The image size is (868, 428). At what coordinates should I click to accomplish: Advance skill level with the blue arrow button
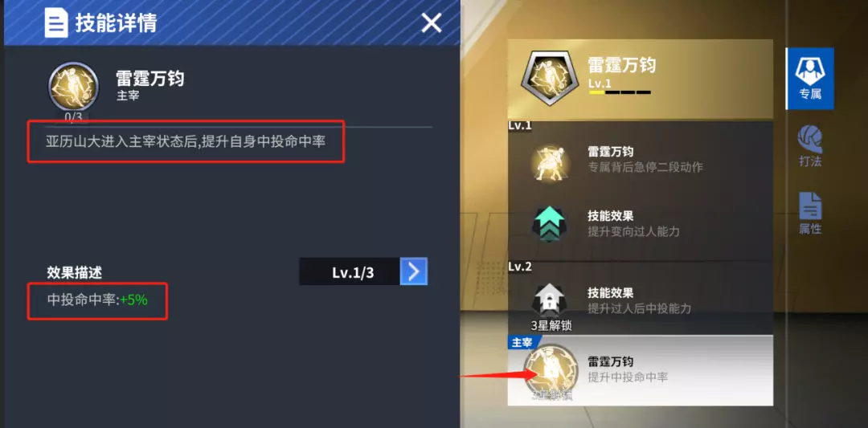(x=414, y=271)
